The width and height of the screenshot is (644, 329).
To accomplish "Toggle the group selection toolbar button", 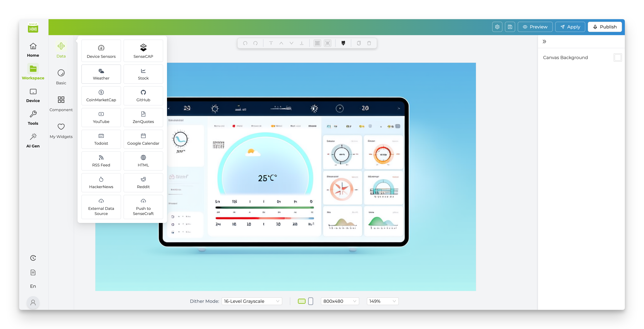I will pyautogui.click(x=317, y=43).
